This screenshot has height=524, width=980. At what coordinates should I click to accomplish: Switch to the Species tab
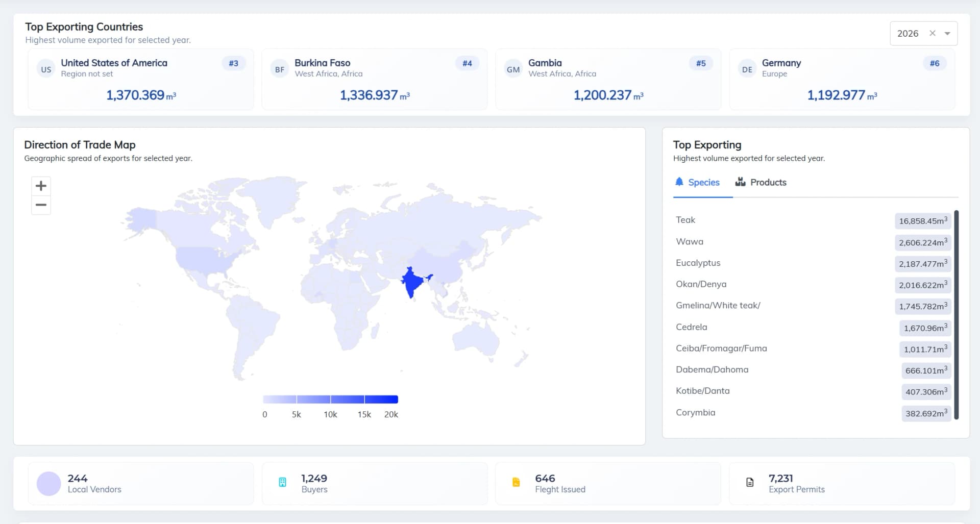[697, 182]
